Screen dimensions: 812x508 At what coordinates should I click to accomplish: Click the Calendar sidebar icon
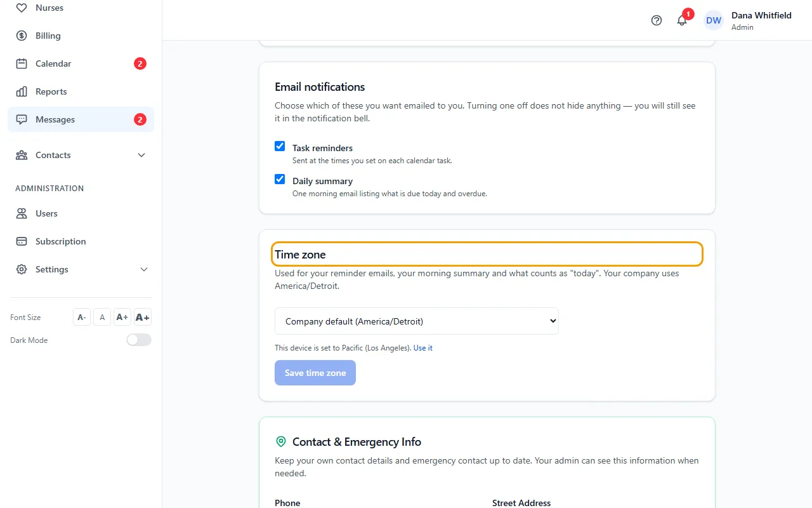click(x=22, y=63)
